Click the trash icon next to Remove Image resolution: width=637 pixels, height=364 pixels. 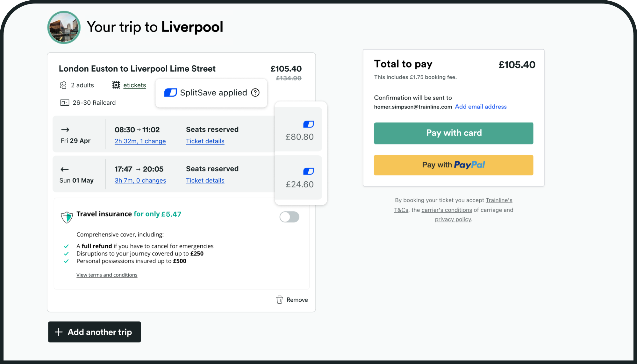point(279,300)
